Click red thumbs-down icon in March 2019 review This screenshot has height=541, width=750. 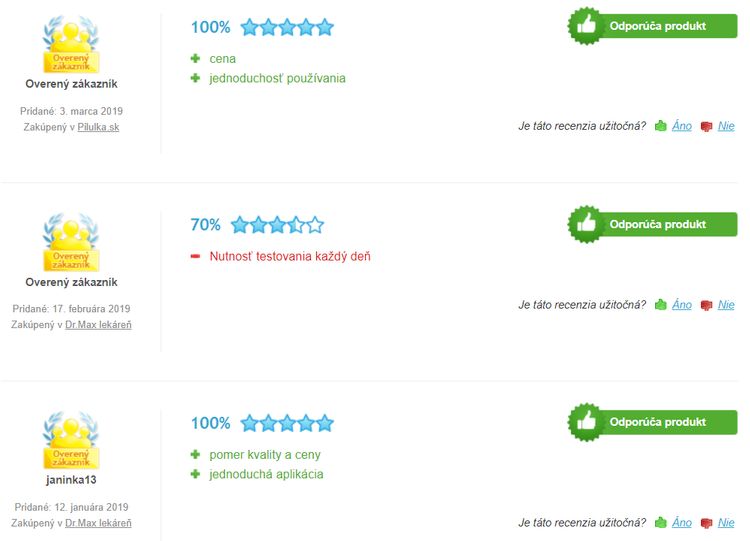pyautogui.click(x=706, y=127)
